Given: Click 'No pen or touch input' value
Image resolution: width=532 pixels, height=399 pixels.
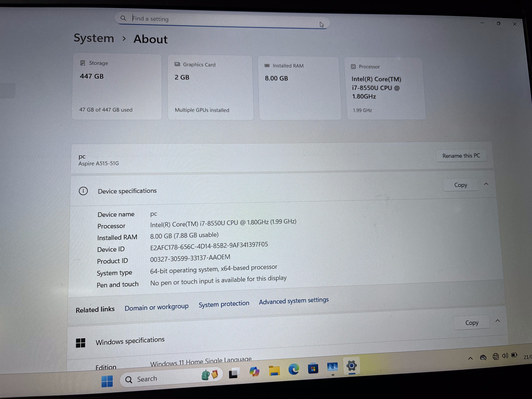Looking at the screenshot, I should tap(218, 280).
